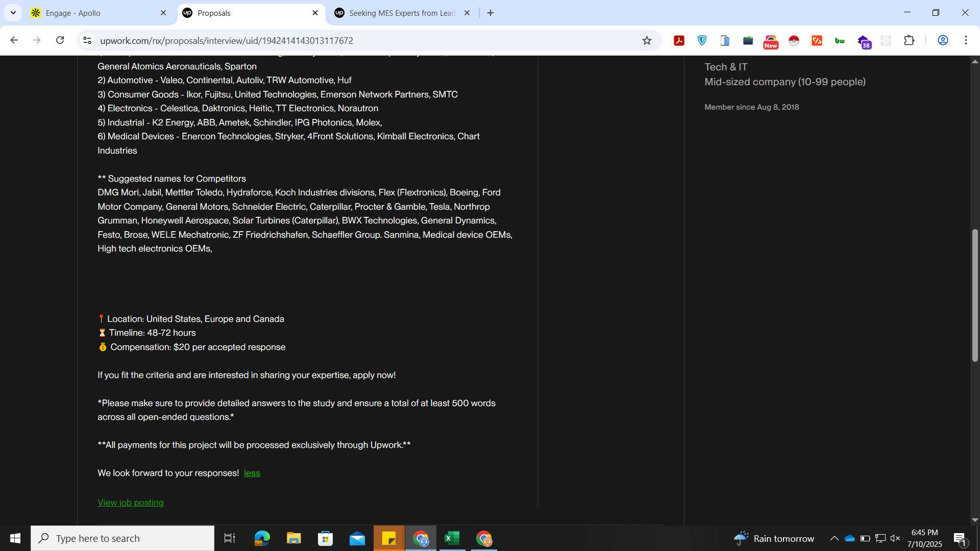980x551 pixels.
Task: Open the green 'bw' extension
Action: click(840, 40)
